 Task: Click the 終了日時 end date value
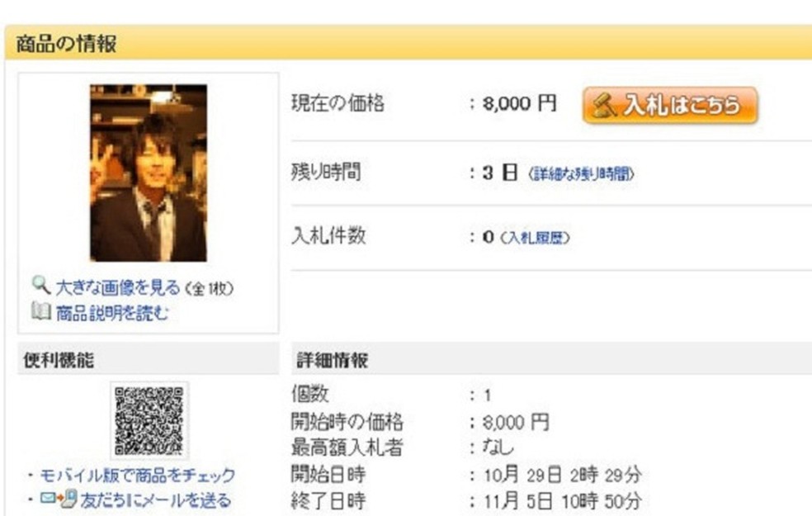click(x=563, y=501)
